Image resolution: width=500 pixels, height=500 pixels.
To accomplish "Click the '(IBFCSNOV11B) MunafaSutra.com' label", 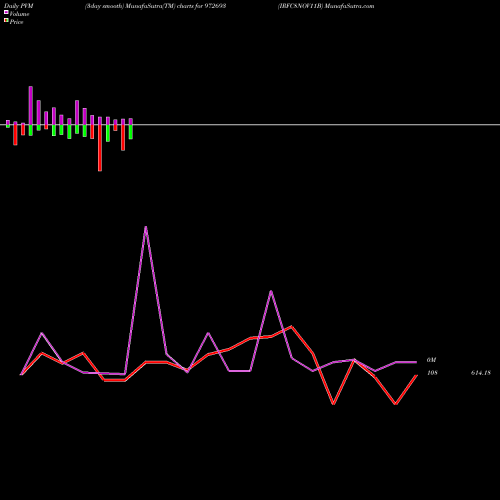I will coord(326,6).
